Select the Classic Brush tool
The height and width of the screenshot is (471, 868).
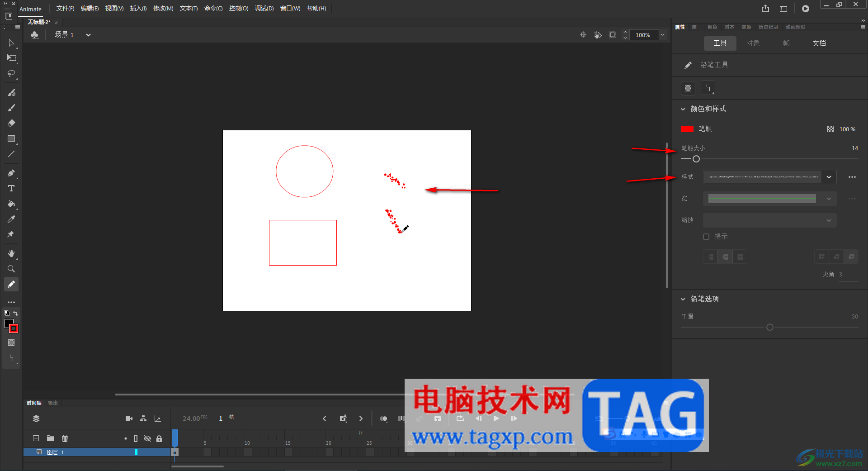pos(11,108)
